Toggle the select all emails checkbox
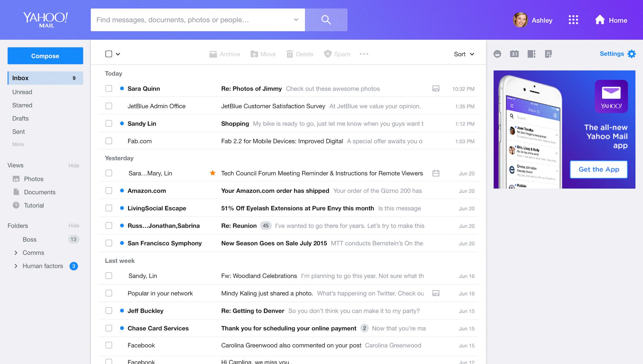 (x=109, y=54)
